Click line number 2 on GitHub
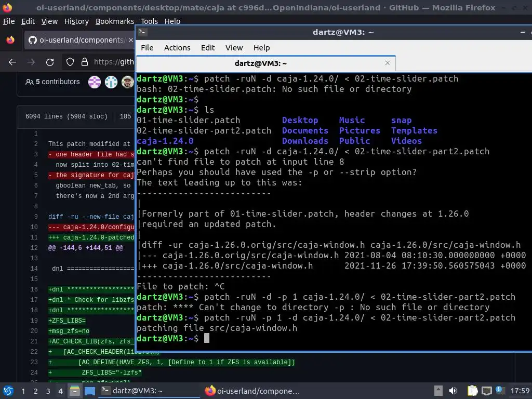This screenshot has width=532, height=399. 36,144
